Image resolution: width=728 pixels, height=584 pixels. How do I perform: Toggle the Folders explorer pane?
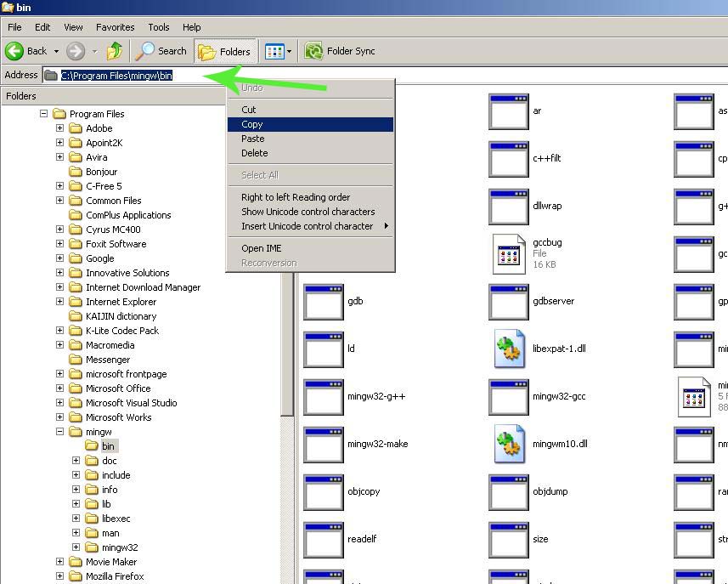223,51
